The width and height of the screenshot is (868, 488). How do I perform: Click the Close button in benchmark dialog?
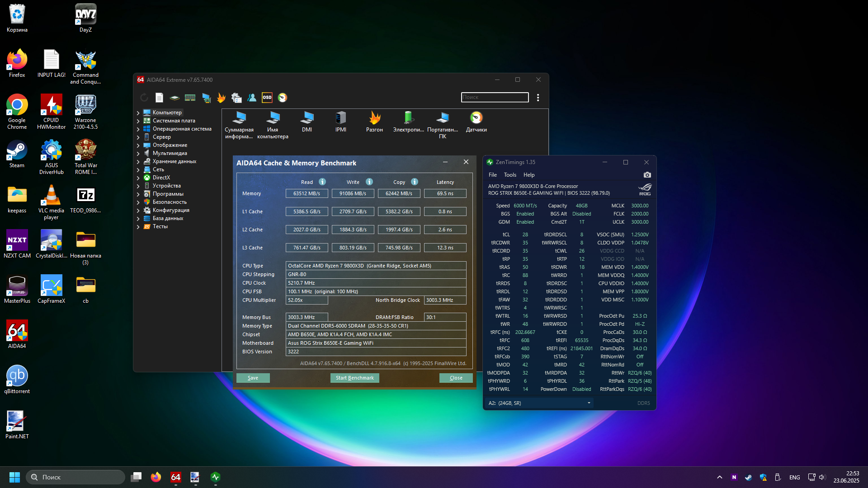[x=456, y=378]
